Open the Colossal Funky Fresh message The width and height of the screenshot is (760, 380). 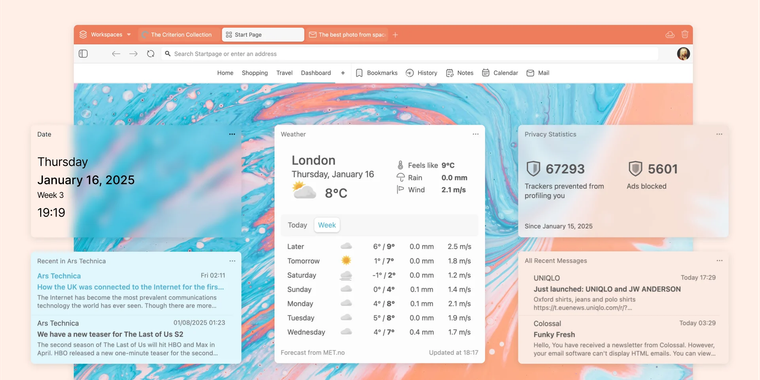click(x=554, y=334)
